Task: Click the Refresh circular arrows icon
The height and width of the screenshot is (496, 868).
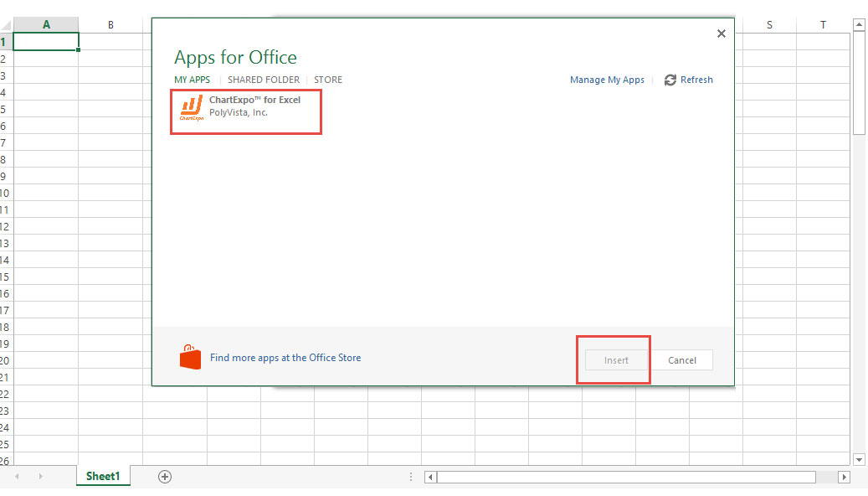Action: (670, 80)
